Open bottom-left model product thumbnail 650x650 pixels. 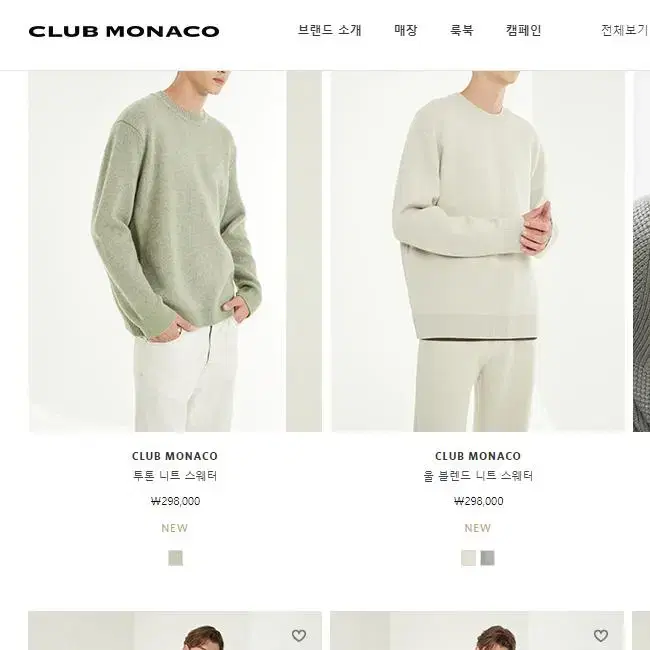coord(175,631)
